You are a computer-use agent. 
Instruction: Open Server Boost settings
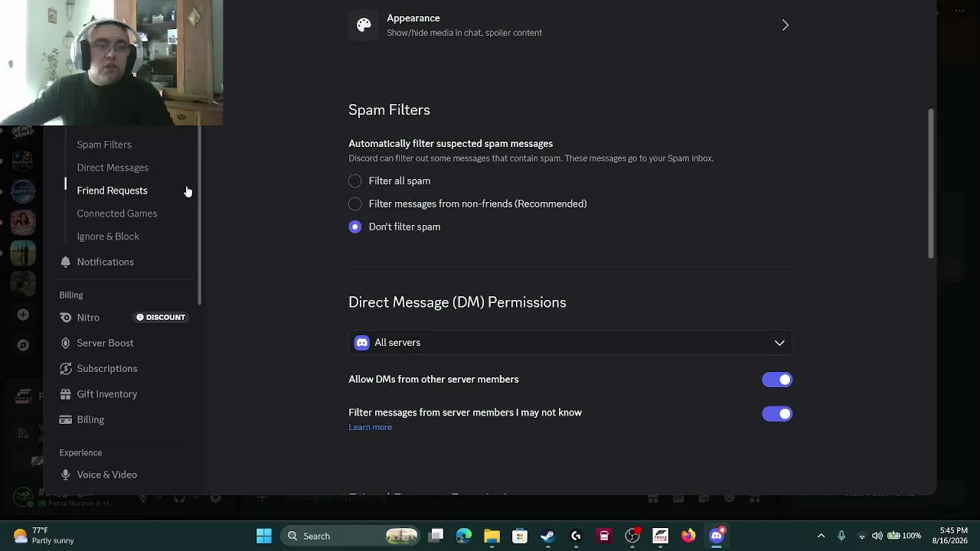coord(105,343)
